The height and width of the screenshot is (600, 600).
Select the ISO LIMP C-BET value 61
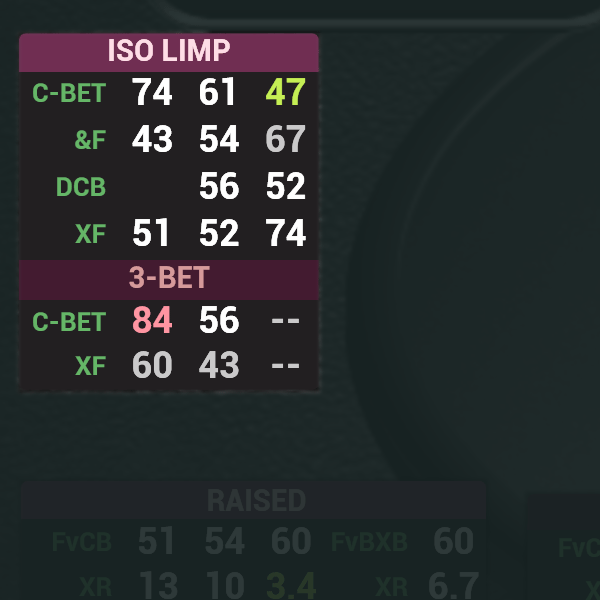(217, 92)
